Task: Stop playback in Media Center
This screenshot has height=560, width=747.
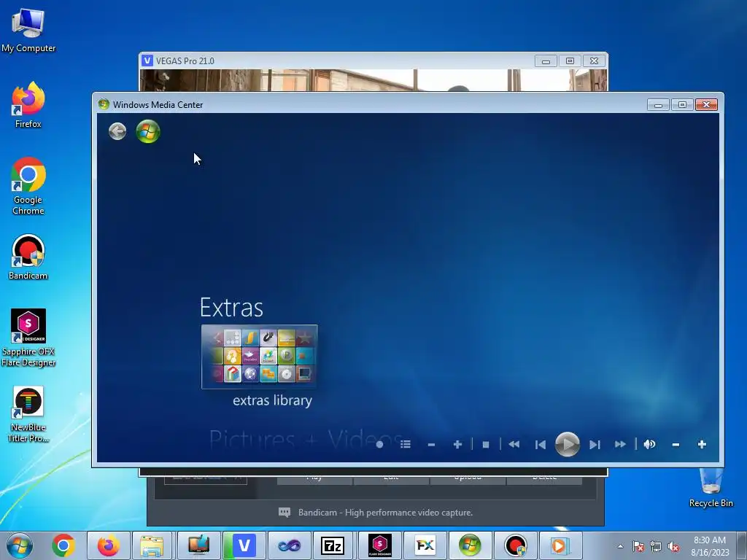Action: point(485,444)
